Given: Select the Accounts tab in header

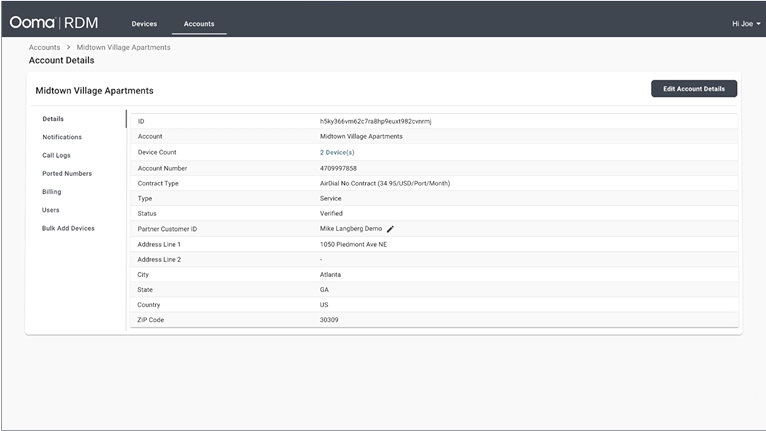Looking at the screenshot, I should point(199,24).
